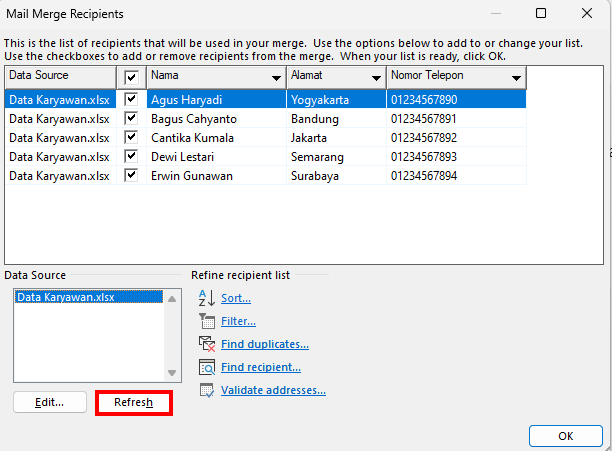Untick the Erwin Gunawan recipient checkbox
The image size is (612, 451).
point(131,176)
